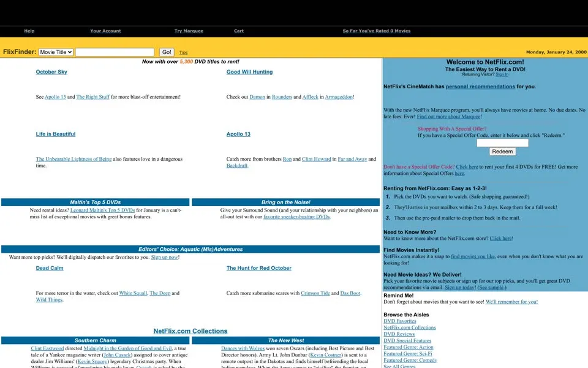Follow The Right Stuff link
The width and height of the screenshot is (588, 368).
(92, 97)
